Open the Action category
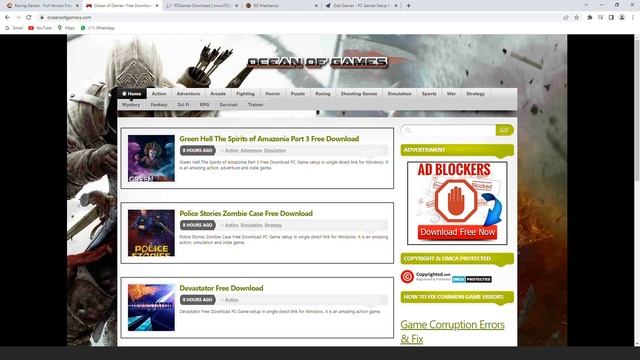 159,93
